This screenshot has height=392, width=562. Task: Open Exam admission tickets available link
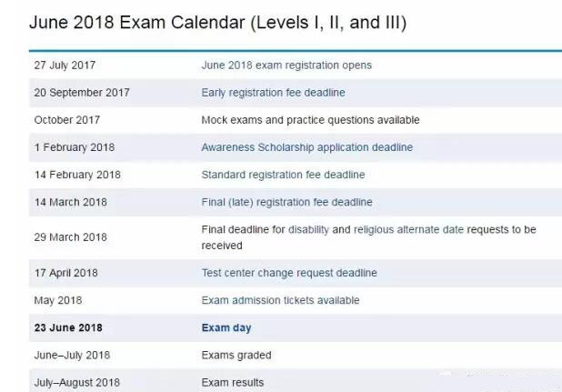tap(280, 300)
